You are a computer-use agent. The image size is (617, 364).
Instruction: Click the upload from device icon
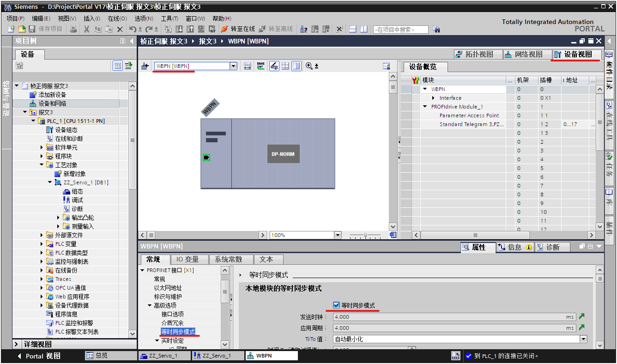(190, 29)
